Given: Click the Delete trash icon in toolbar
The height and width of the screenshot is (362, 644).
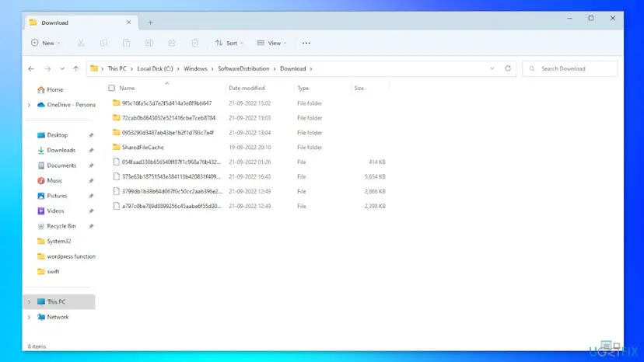Looking at the screenshot, I should [194, 43].
